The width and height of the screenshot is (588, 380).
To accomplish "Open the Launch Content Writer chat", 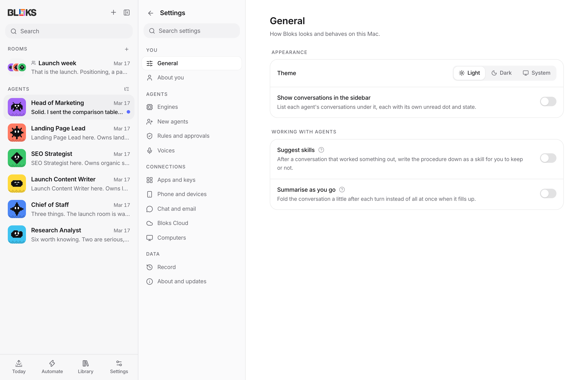I will (69, 184).
